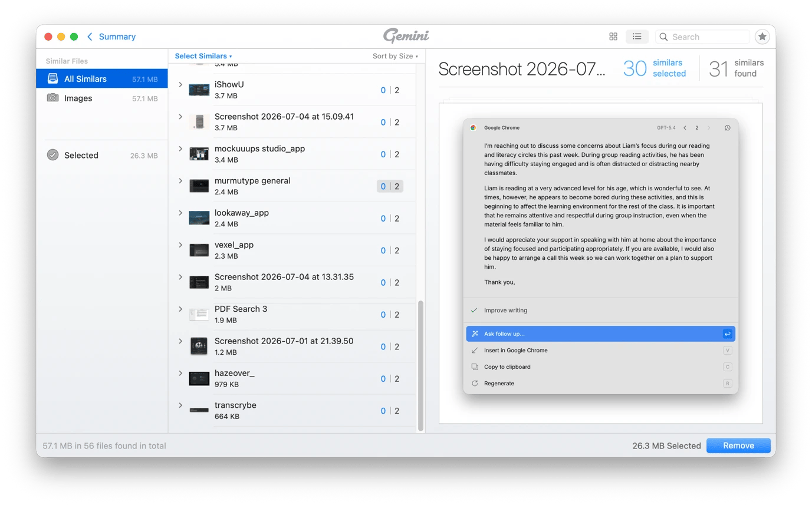Expand the iShowU group
Viewport: 812px width, 505px height.
pyautogui.click(x=180, y=85)
